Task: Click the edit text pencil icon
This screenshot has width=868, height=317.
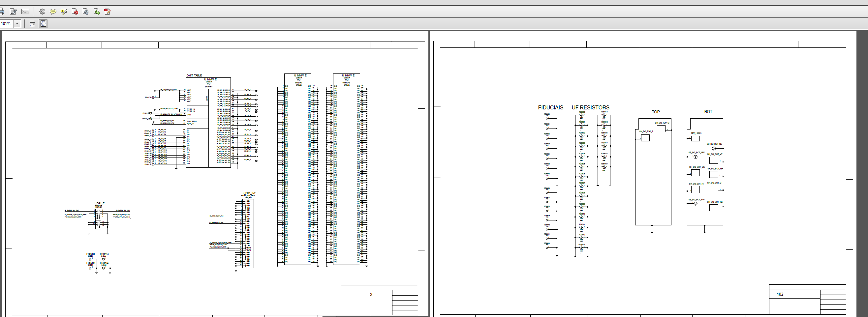Action: pos(108,12)
